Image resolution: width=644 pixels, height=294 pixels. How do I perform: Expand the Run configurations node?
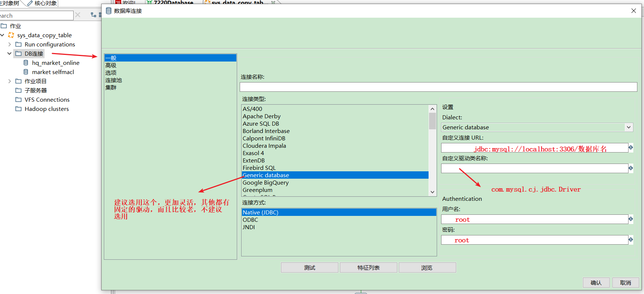[10, 44]
